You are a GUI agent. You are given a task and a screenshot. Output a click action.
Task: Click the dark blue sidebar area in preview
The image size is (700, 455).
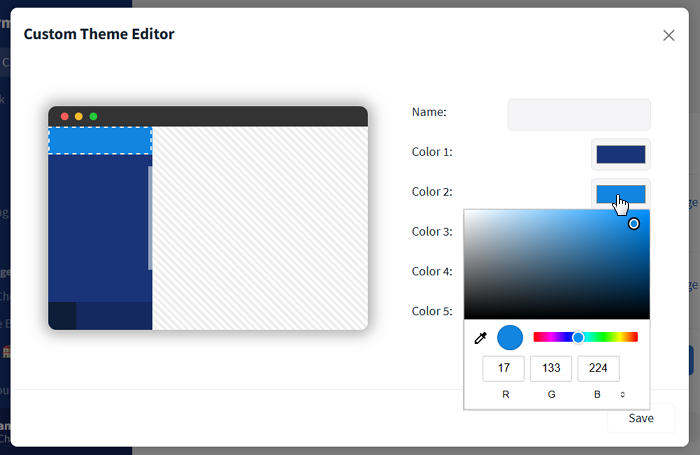pyautogui.click(x=98, y=228)
